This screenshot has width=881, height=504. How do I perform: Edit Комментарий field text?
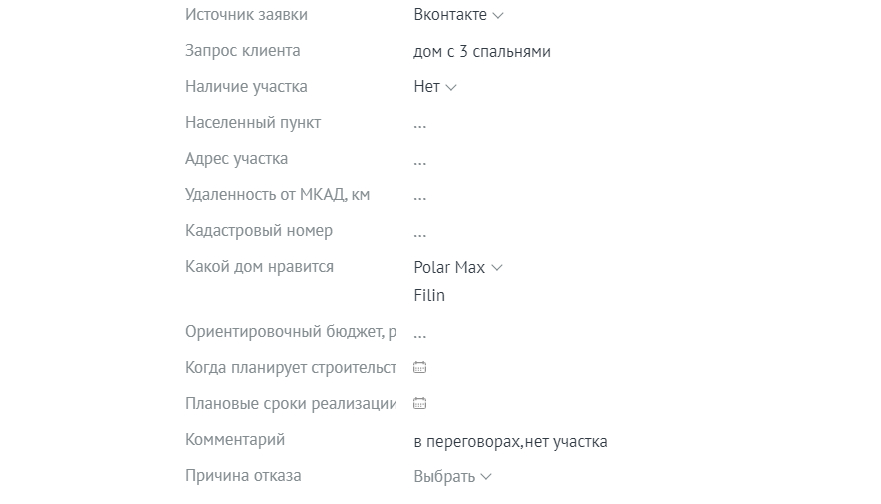[x=510, y=441]
